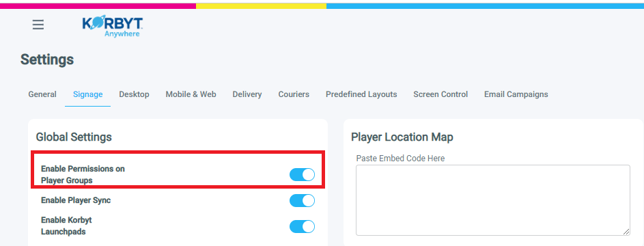Click the Enable Permissions on Player Groups label
Viewport: 644px width, 246px height.
point(83,174)
